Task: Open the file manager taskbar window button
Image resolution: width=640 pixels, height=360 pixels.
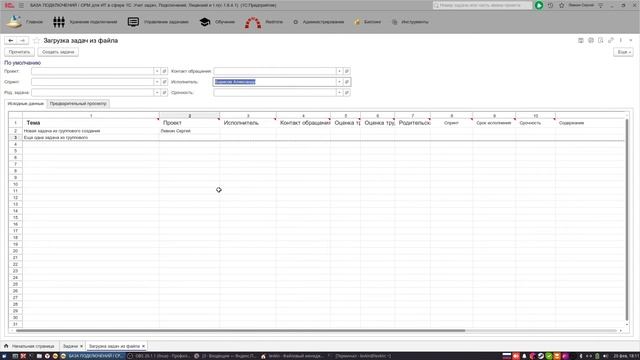Action: tap(292, 356)
